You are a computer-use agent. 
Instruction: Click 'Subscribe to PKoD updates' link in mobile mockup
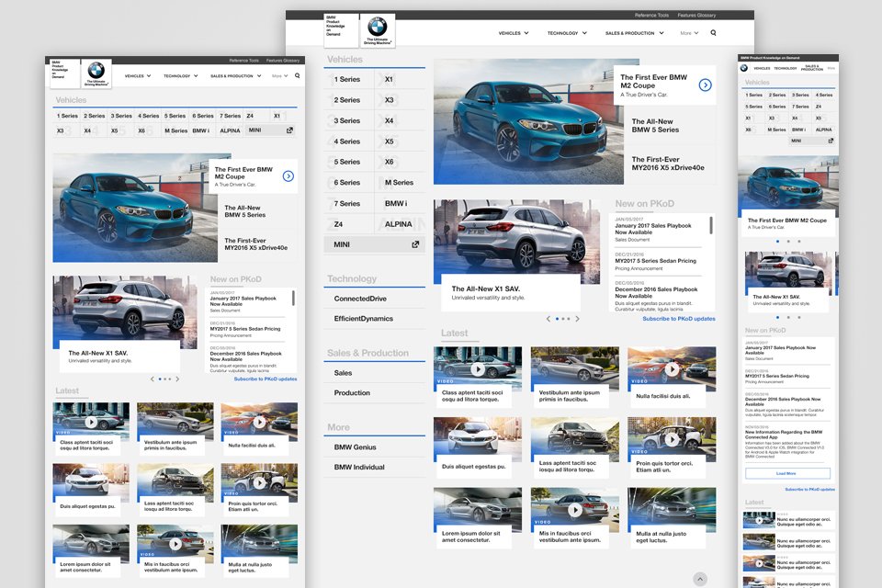coord(810,490)
